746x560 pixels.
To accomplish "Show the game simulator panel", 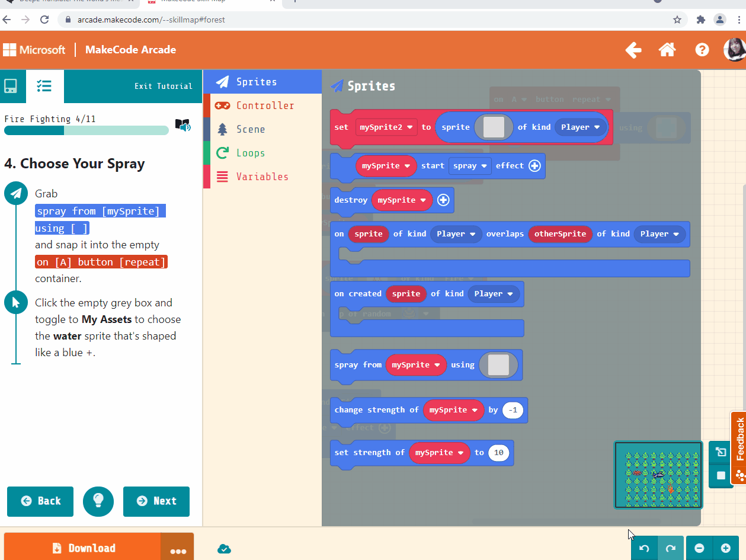I will 12,87.
